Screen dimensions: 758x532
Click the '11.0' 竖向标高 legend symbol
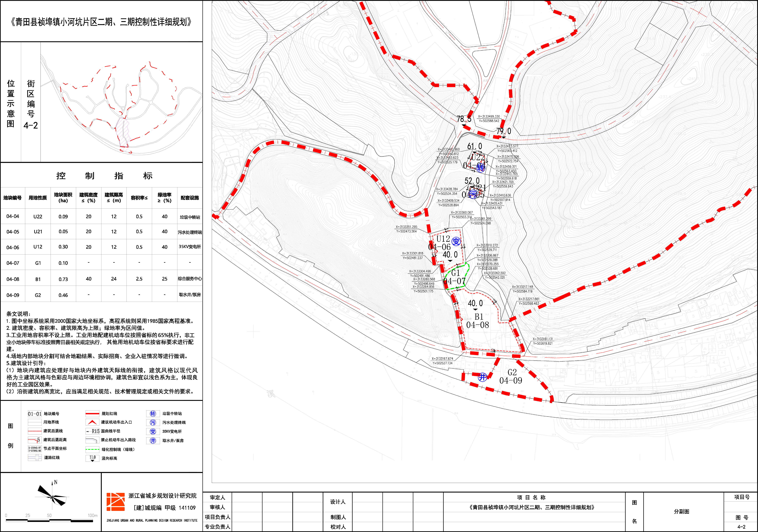(92, 458)
